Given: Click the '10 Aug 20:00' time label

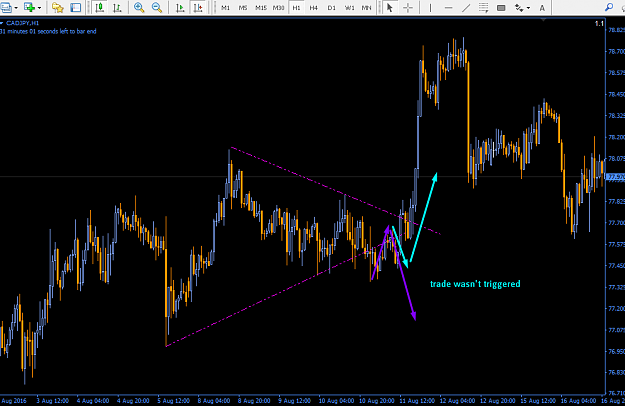Looking at the screenshot, I should point(377,400).
